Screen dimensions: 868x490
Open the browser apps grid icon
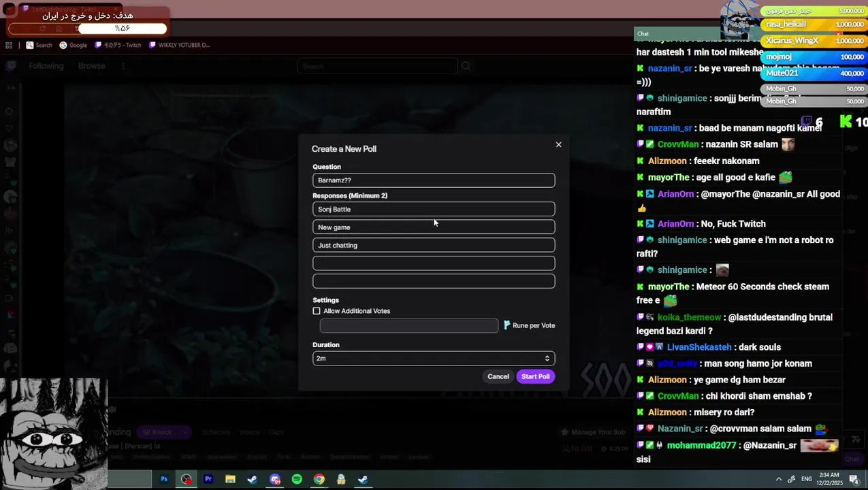point(9,45)
